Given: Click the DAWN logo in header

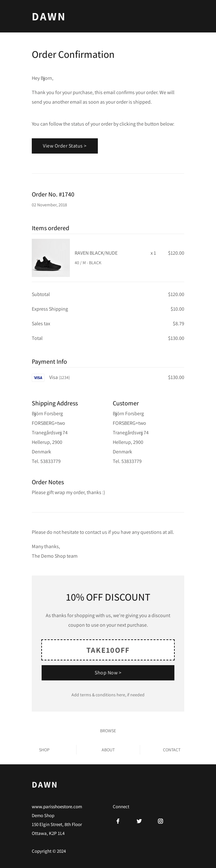Looking at the screenshot, I should [x=49, y=17].
